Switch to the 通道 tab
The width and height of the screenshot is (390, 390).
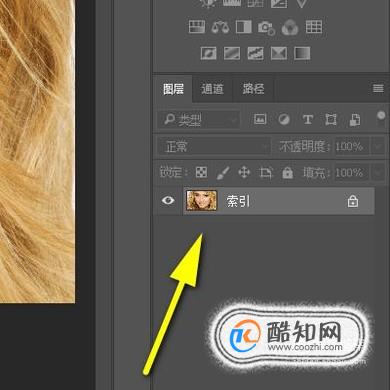212,89
